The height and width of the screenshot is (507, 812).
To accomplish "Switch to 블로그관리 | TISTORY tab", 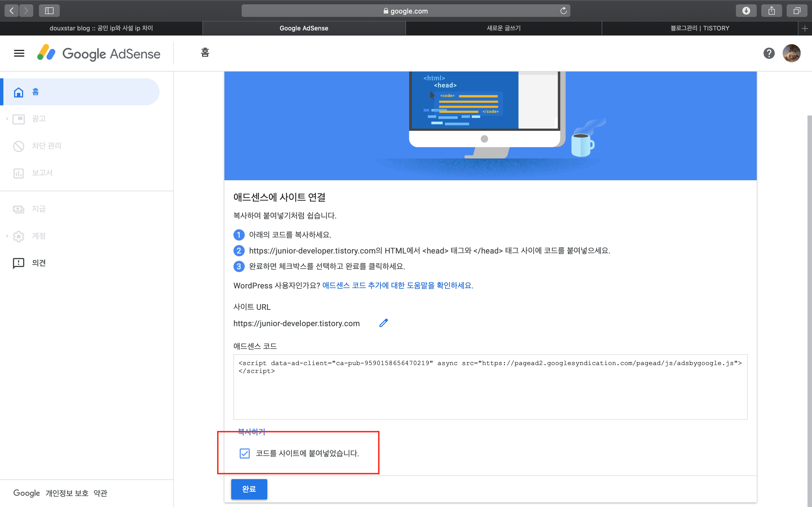I will click(x=700, y=28).
